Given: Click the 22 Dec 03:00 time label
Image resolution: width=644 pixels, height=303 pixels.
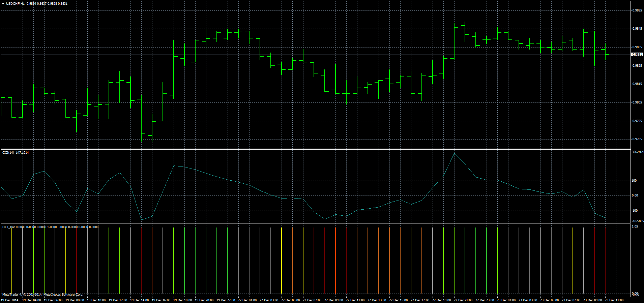Looking at the screenshot, I should (x=269, y=300).
